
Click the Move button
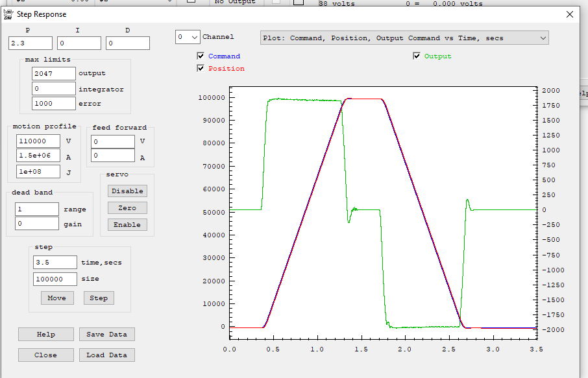tap(56, 298)
